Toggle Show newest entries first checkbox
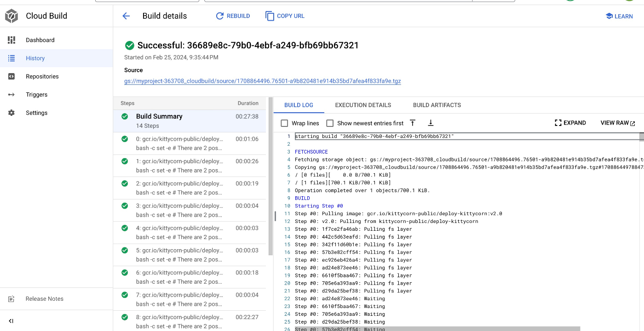This screenshot has height=331, width=644. click(x=330, y=123)
